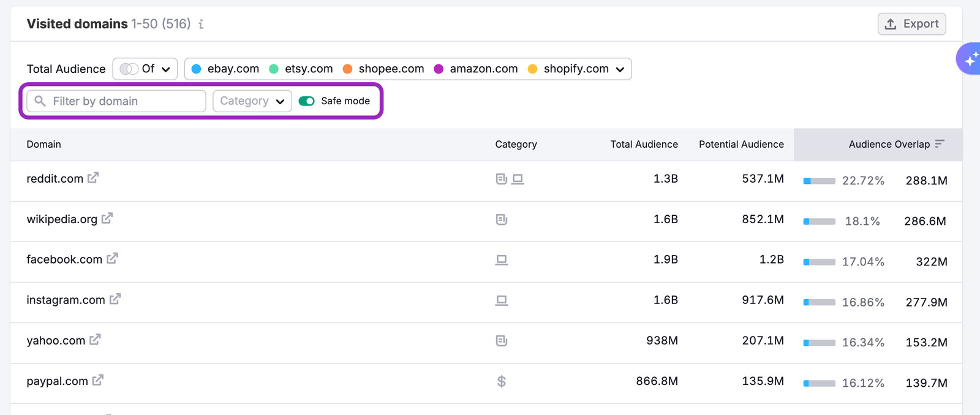Viewport: 980px width, 415px height.
Task: Open facebook.com external link icon
Action: [112, 259]
